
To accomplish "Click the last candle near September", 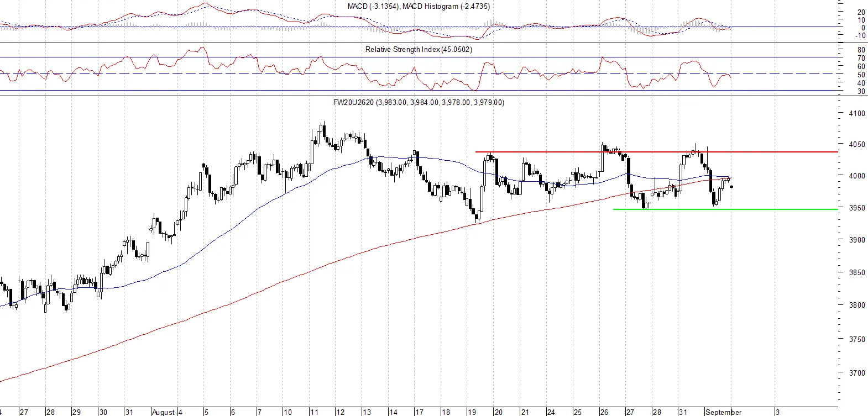I will pyautogui.click(x=731, y=187).
